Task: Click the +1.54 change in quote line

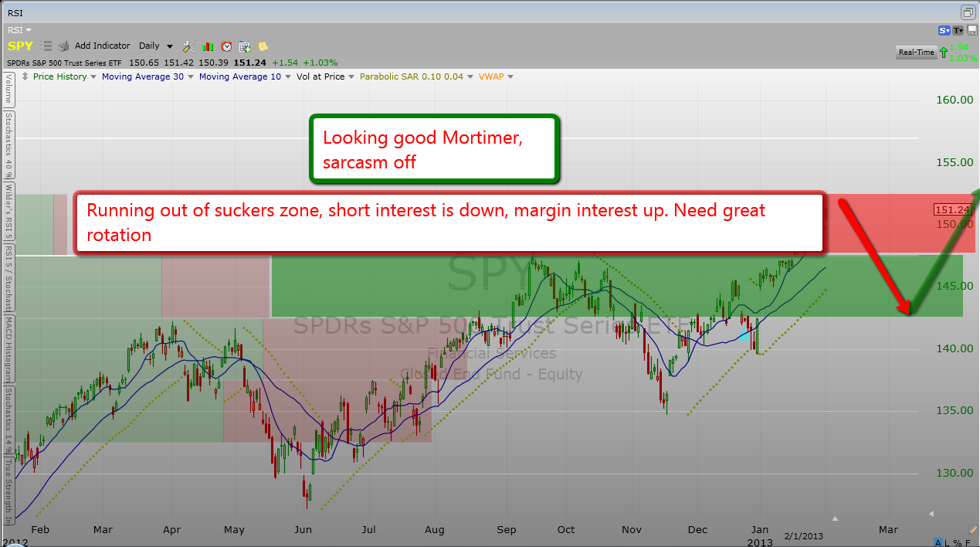Action: pos(285,62)
